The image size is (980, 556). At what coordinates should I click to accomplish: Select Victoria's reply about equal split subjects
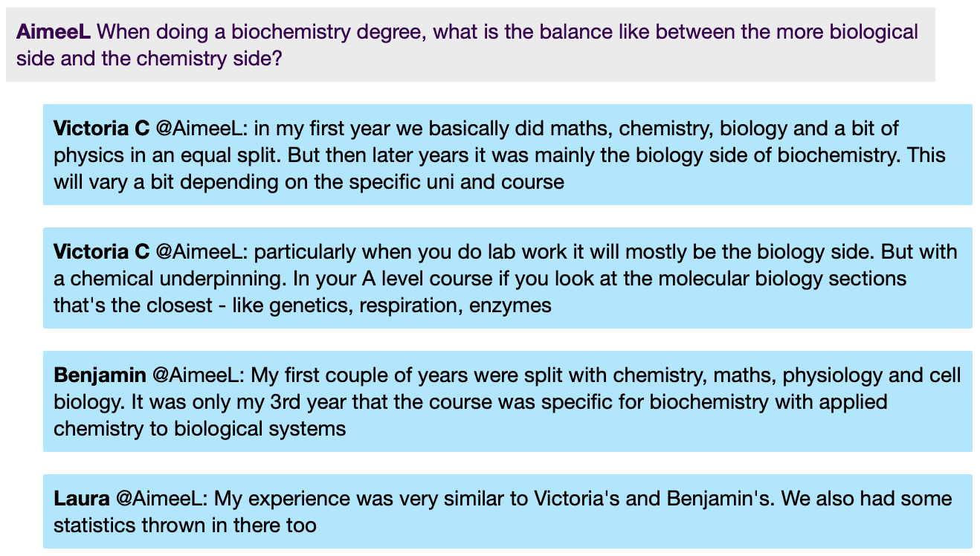tap(508, 155)
